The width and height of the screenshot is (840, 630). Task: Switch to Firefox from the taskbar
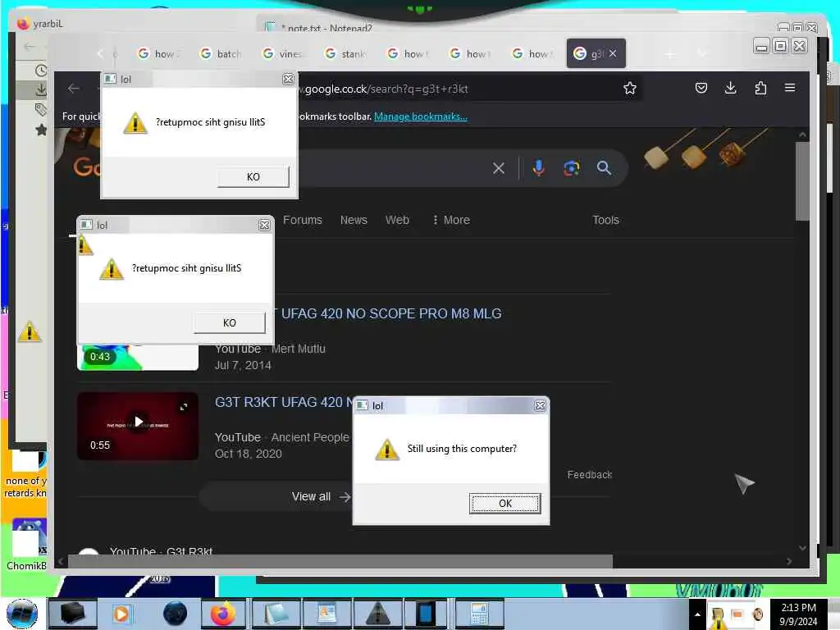click(x=223, y=614)
